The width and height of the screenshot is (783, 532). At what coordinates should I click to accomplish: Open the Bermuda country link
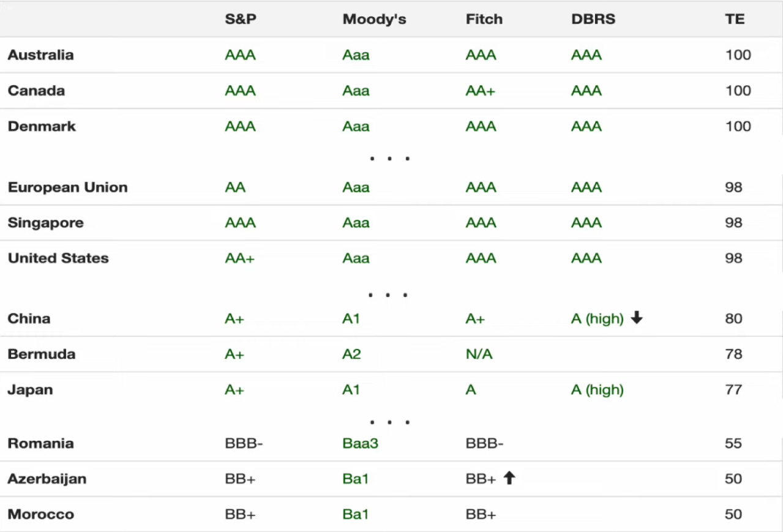(x=41, y=354)
